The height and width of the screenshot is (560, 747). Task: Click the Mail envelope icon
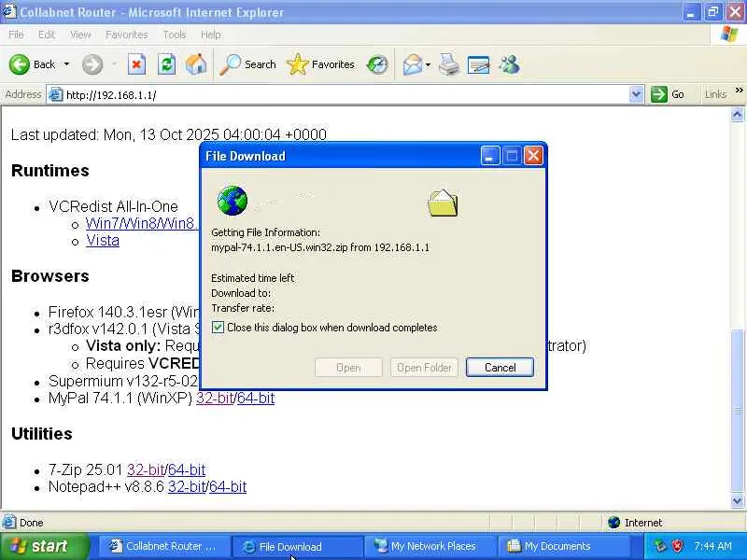point(413,64)
